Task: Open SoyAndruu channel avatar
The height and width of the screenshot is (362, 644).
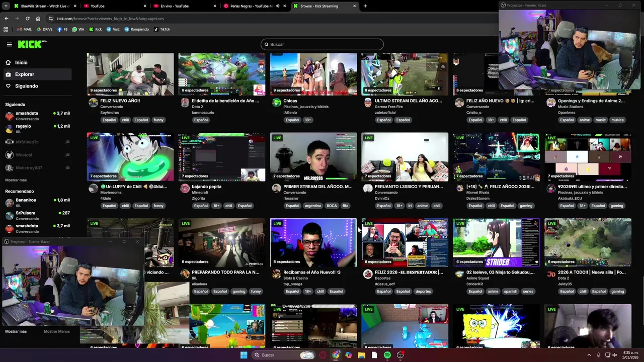Action: click(x=93, y=103)
